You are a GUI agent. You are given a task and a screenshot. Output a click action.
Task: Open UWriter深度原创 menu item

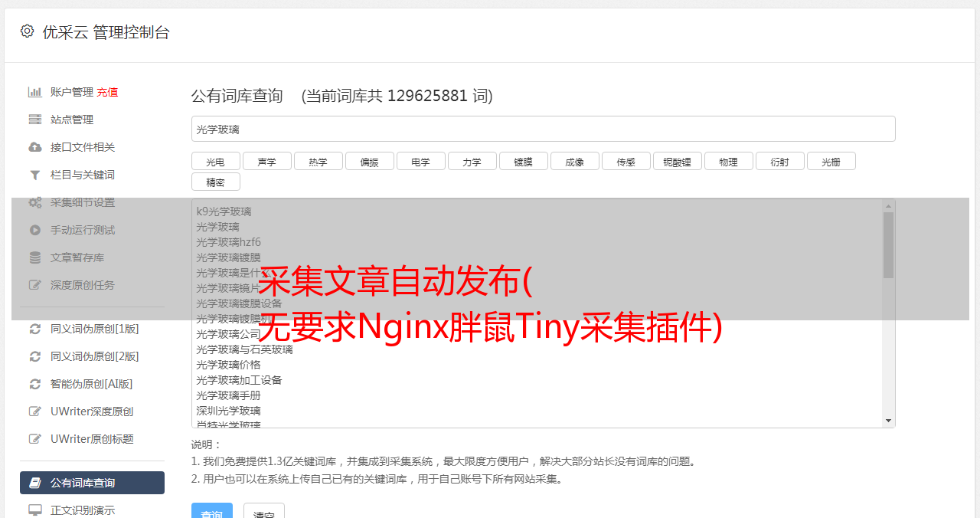(x=92, y=411)
